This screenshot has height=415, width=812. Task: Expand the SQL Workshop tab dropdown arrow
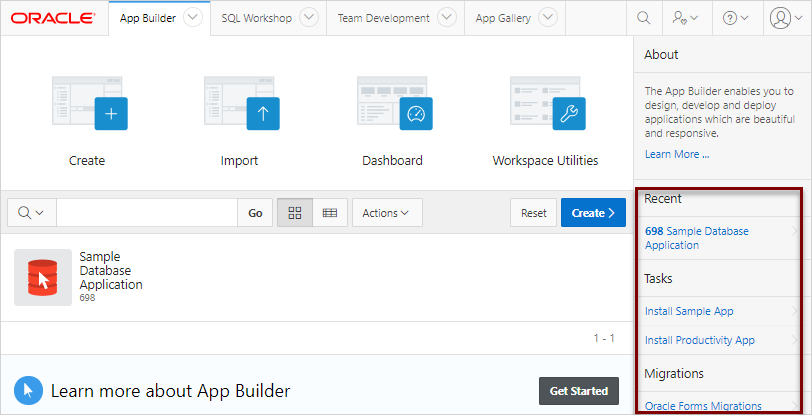pyautogui.click(x=309, y=18)
